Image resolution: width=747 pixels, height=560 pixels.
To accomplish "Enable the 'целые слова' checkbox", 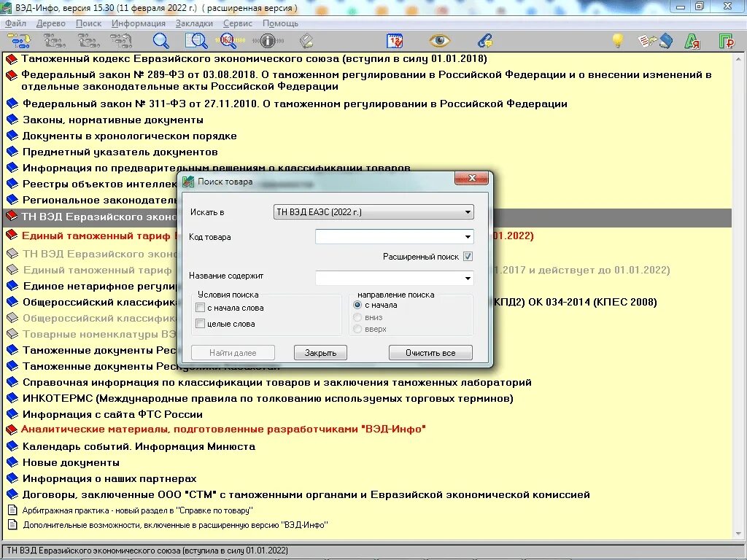I will (x=201, y=324).
